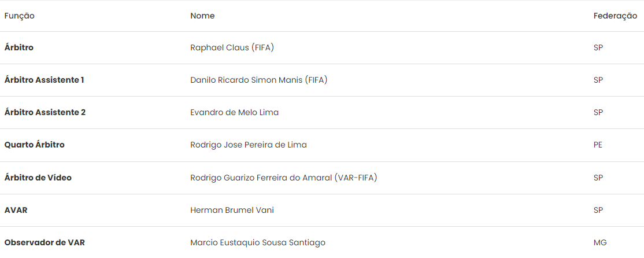Click Árbitro Assistente 1 label
The height and width of the screenshot is (258, 644).
[x=45, y=80]
